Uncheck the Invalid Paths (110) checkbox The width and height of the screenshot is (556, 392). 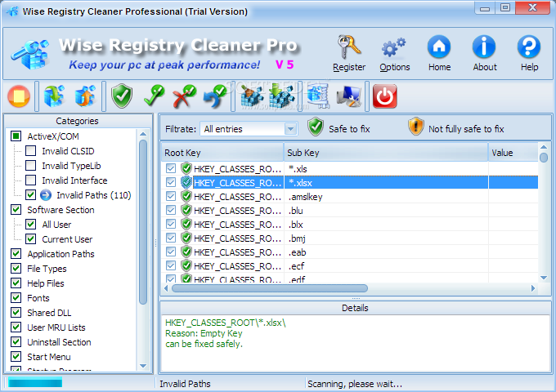pyautogui.click(x=30, y=194)
